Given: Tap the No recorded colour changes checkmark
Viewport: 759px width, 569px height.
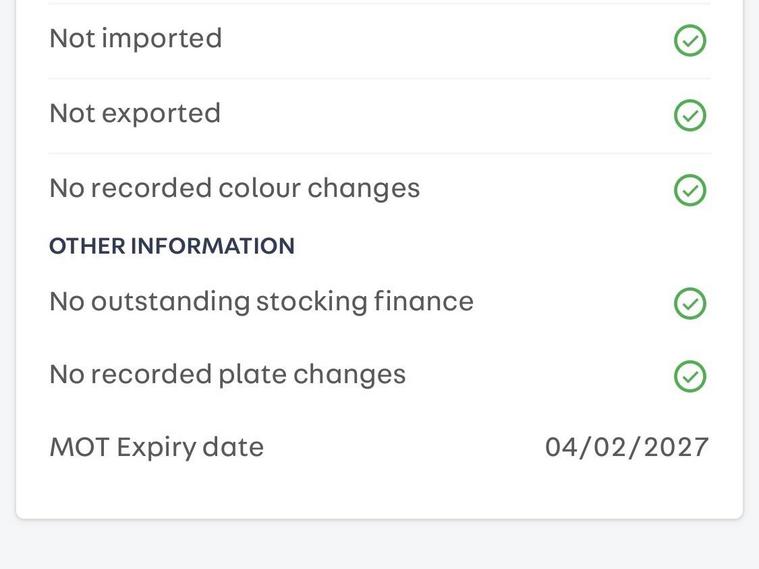Looking at the screenshot, I should click(x=690, y=190).
